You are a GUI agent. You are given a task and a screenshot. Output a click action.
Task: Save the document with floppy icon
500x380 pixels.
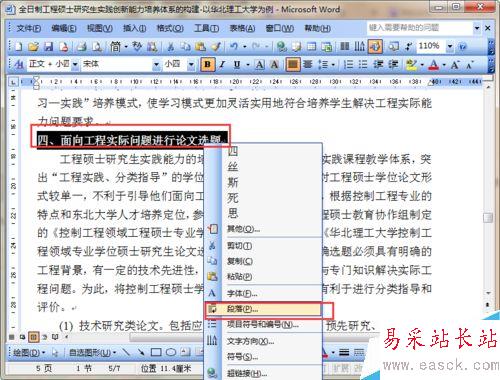tap(49, 47)
